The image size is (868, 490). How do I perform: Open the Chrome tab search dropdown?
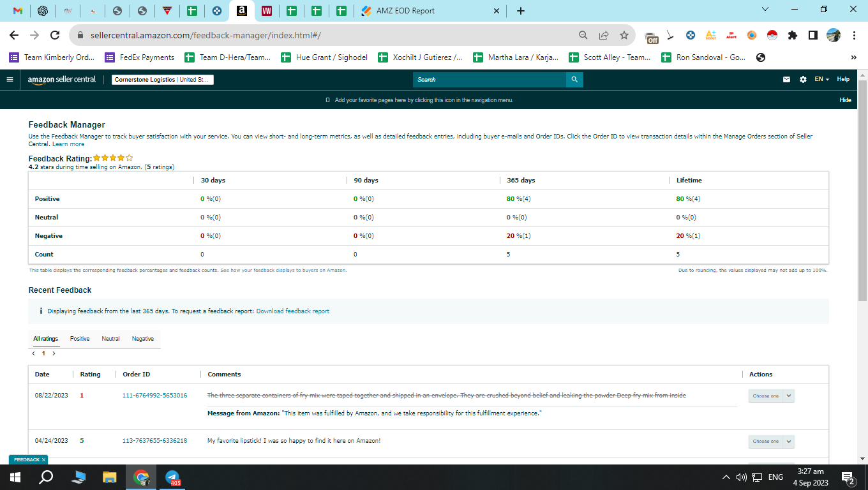(x=766, y=10)
